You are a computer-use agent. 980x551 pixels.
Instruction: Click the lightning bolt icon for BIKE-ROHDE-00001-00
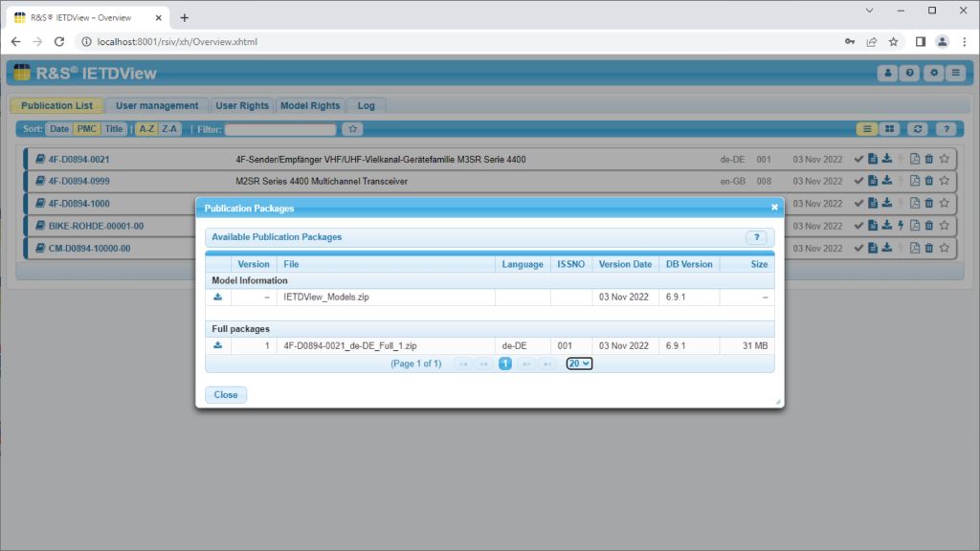tap(901, 225)
